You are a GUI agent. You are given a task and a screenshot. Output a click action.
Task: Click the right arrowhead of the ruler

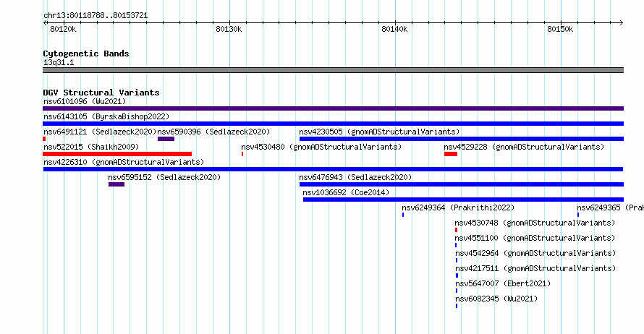click(x=622, y=22)
